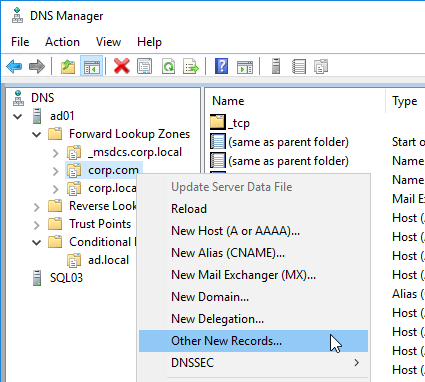This screenshot has width=425, height=382.
Task: Click the Export List toolbar icon
Action: 191,66
